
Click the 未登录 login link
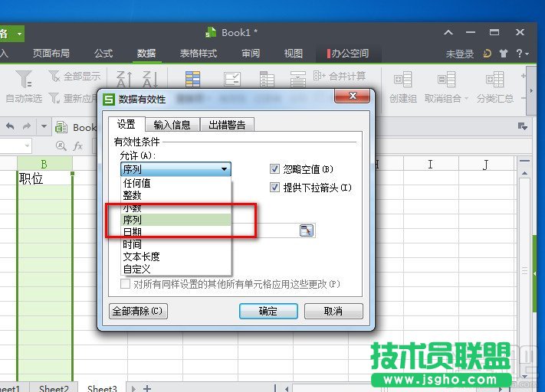tap(460, 54)
